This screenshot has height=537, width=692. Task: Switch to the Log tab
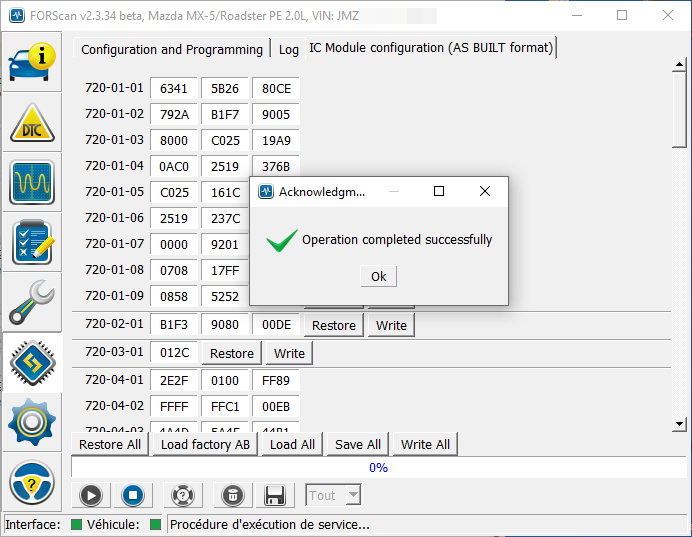(x=289, y=49)
